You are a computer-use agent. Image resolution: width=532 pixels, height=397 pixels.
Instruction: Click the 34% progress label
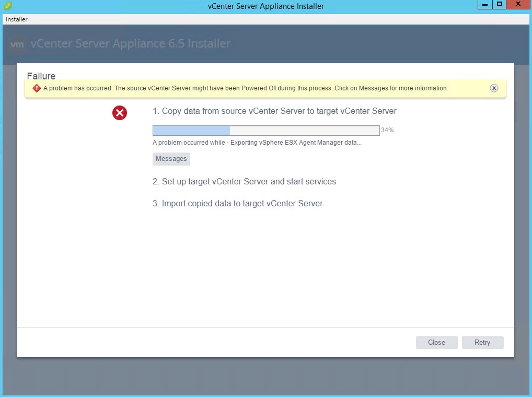coord(387,130)
